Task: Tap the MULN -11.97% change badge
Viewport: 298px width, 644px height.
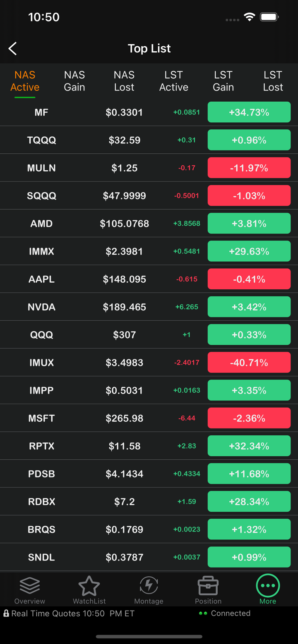Action: pos(249,168)
